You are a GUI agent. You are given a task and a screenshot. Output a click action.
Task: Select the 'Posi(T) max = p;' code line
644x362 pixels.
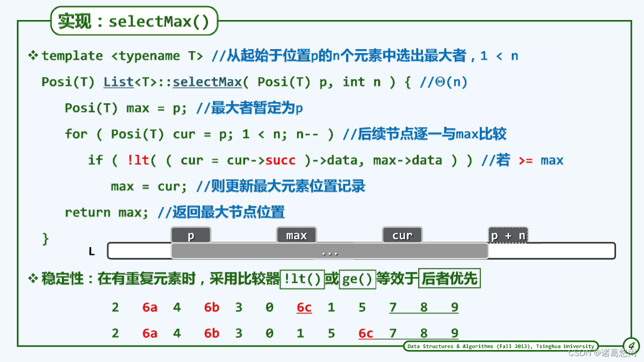tap(126, 108)
